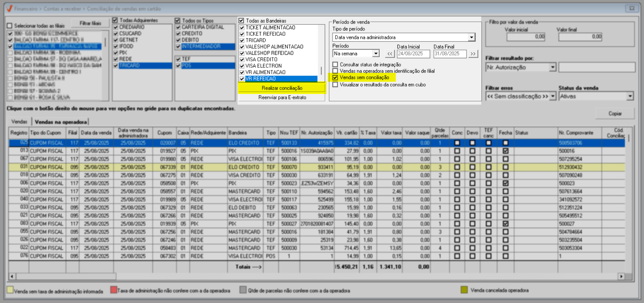Expand the 'Na semana' period dropdown

[376, 54]
